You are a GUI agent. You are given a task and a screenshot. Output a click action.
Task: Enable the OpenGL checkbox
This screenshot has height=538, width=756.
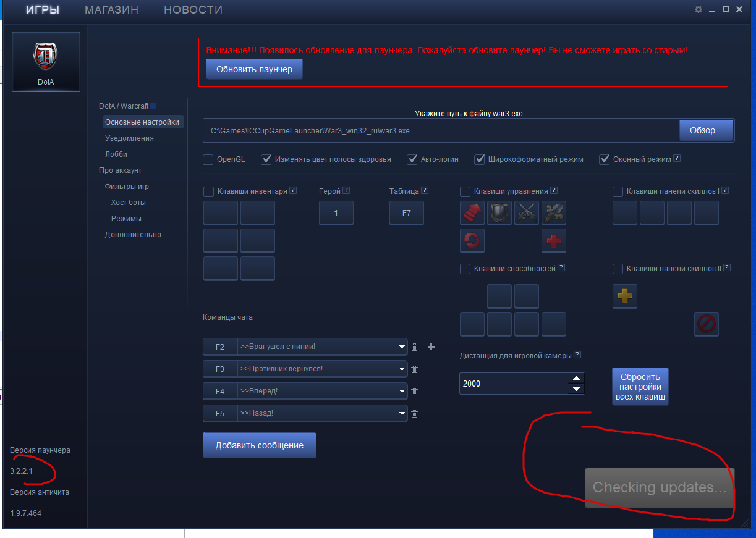click(208, 159)
